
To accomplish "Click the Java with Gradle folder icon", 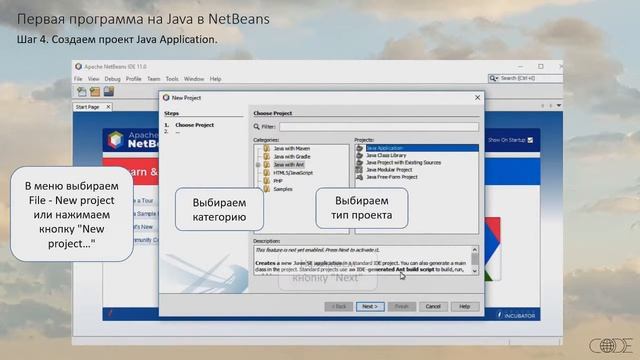I will 267,157.
